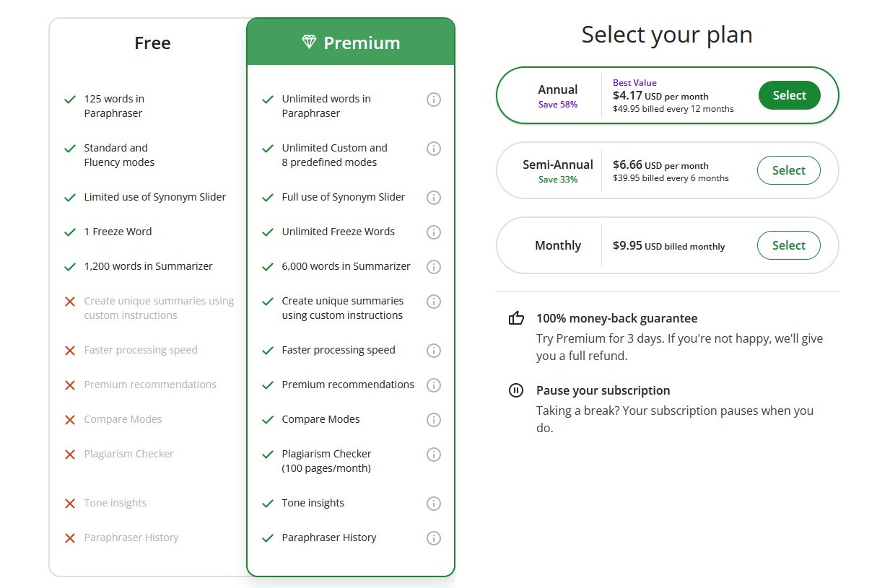Click info icon for Tone insights
Screen dimensions: 890x588
click(433, 504)
